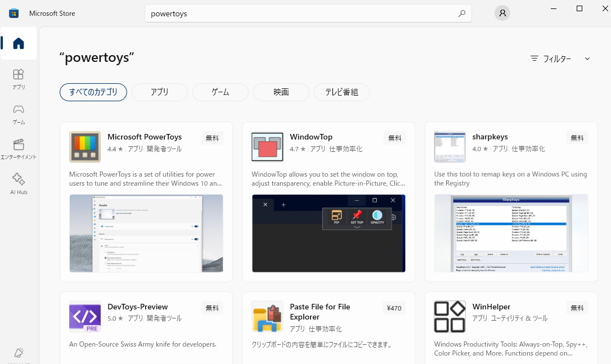Click the chevron next to フィルター
The height and width of the screenshot is (364, 611).
click(587, 59)
